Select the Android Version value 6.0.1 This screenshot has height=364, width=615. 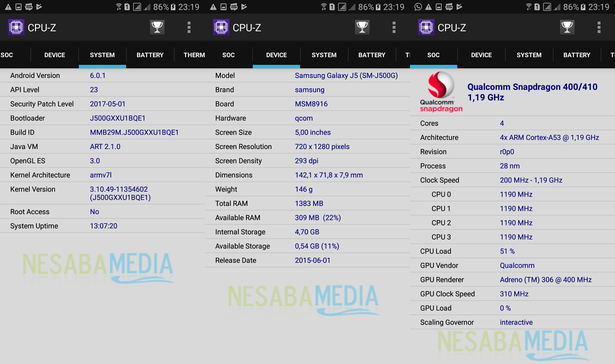[x=98, y=75]
